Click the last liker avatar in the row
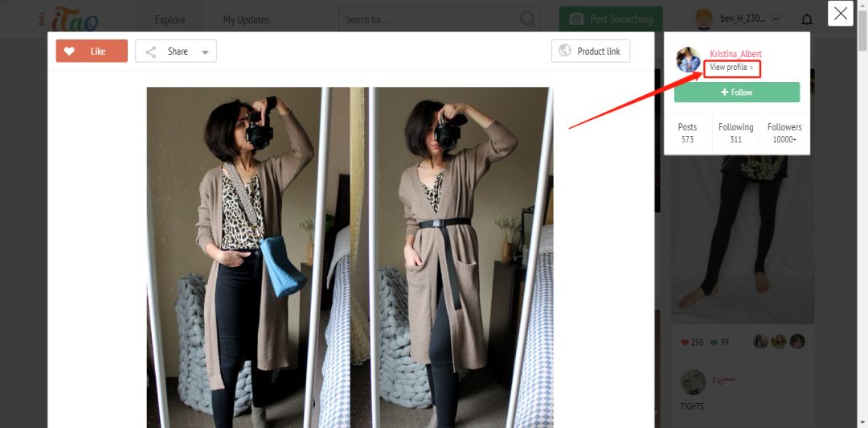868x428 pixels. 797,341
